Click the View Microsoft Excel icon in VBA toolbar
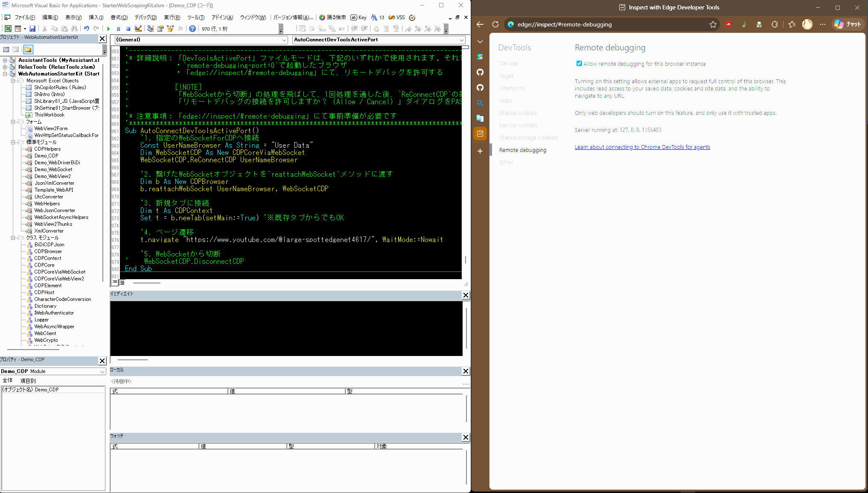Screen dimensions: 868x493 (x=8, y=29)
